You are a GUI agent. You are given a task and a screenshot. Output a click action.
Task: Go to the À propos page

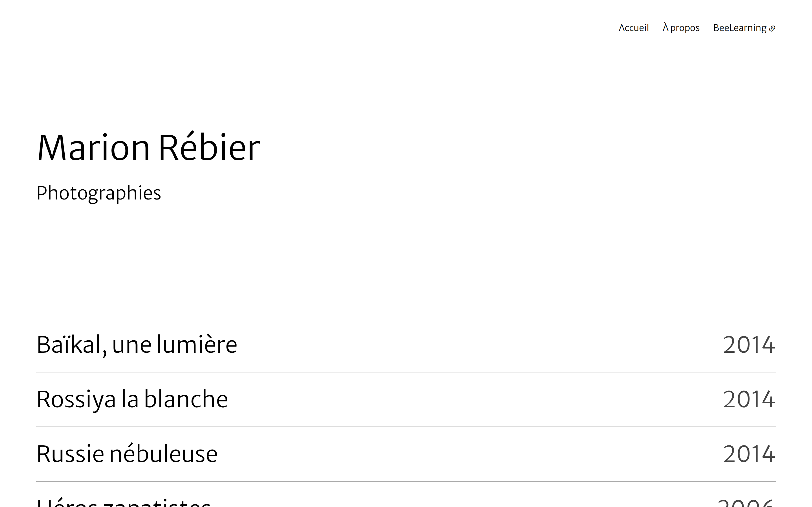click(x=681, y=28)
